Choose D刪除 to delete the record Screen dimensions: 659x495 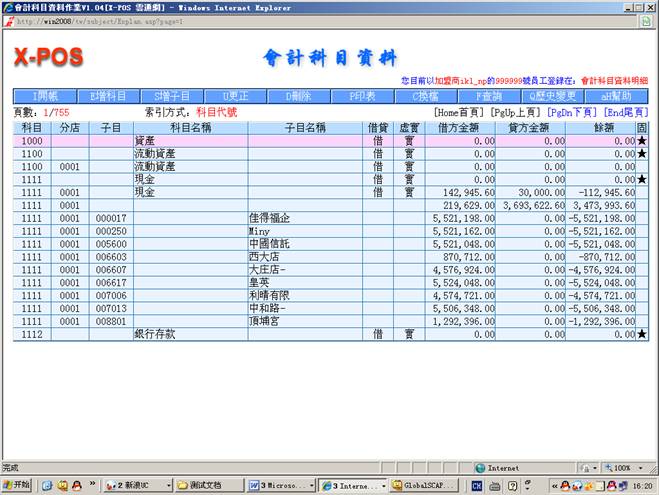click(x=298, y=96)
